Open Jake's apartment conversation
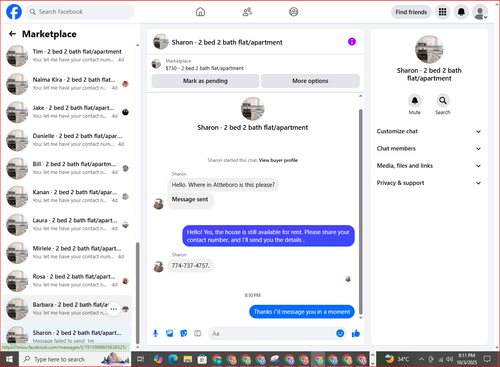This screenshot has width=500, height=367. point(68,112)
